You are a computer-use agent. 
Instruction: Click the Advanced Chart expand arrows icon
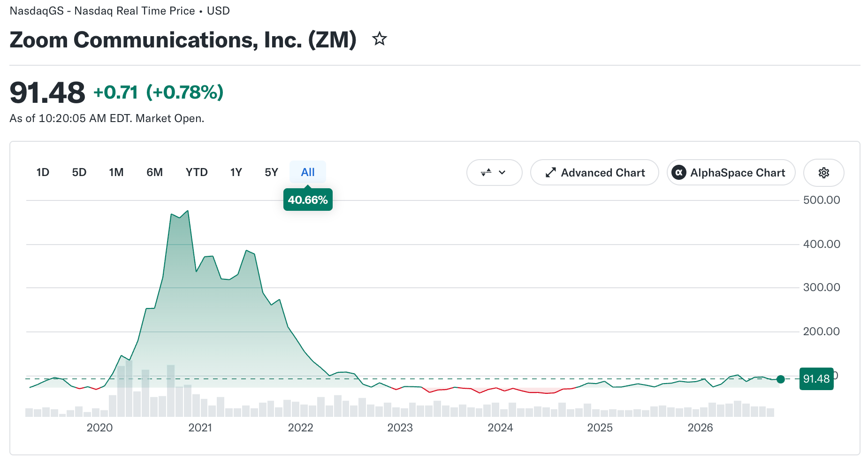(550, 173)
